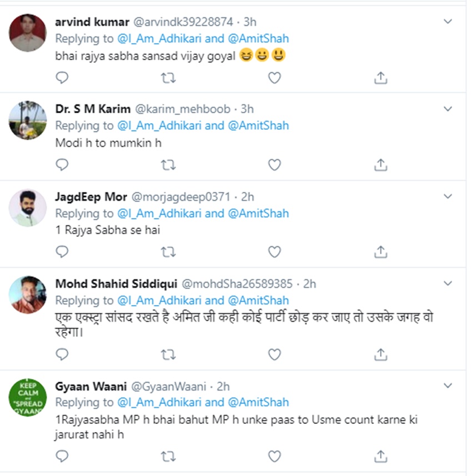Like Mohd Shahid Siddiqui's tweet
Screen dimensions: 472x476
[274, 354]
